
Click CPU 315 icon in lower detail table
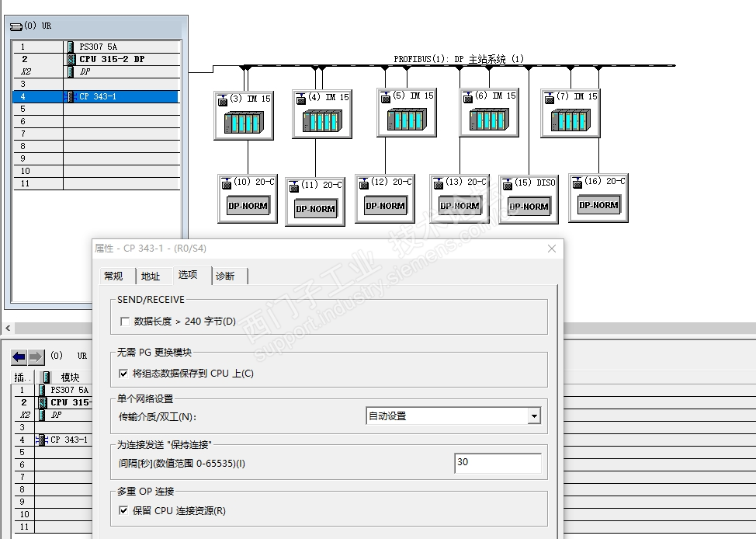coord(43,402)
